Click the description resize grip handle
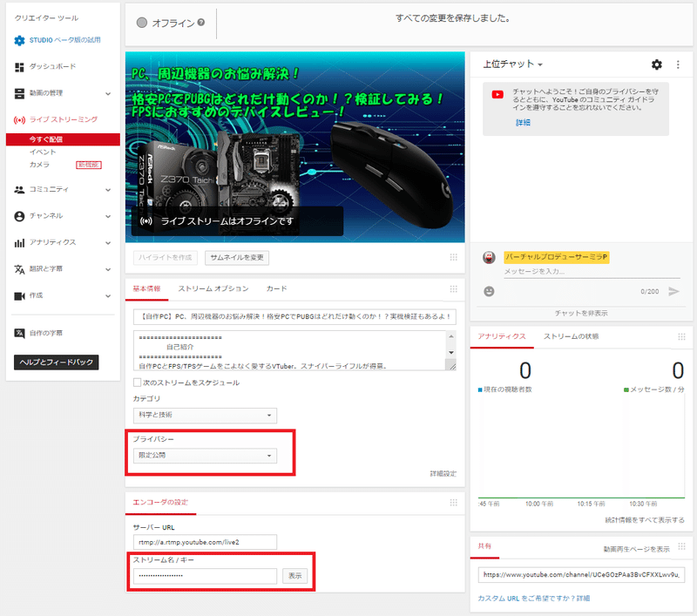The image size is (697, 616). 452,366
